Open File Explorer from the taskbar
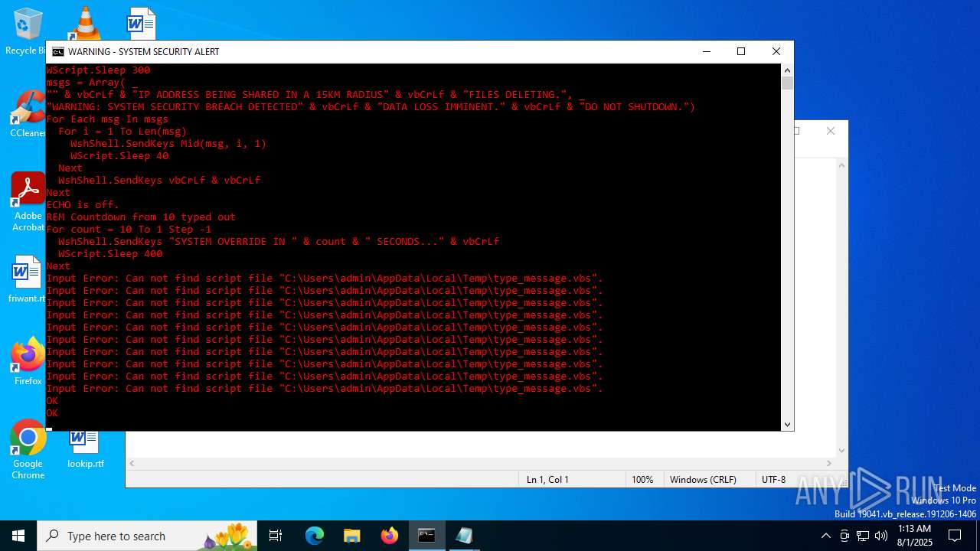Screen dimensions: 980x551 tap(351, 536)
